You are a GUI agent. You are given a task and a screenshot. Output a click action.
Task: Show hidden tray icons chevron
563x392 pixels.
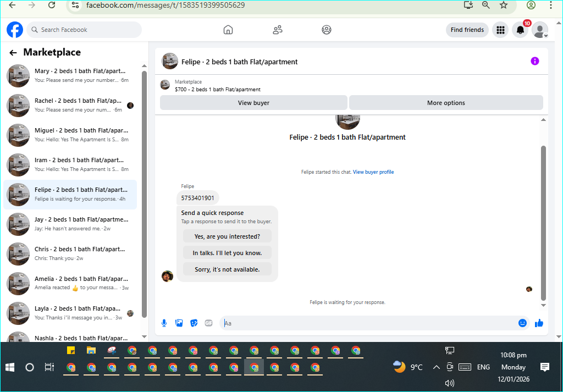tap(436, 367)
